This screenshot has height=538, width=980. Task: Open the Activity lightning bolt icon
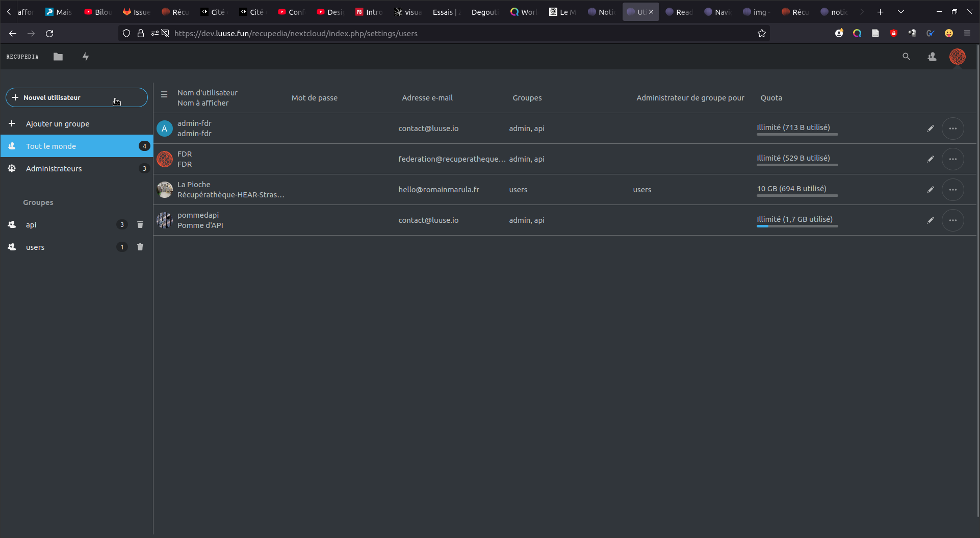tap(86, 57)
